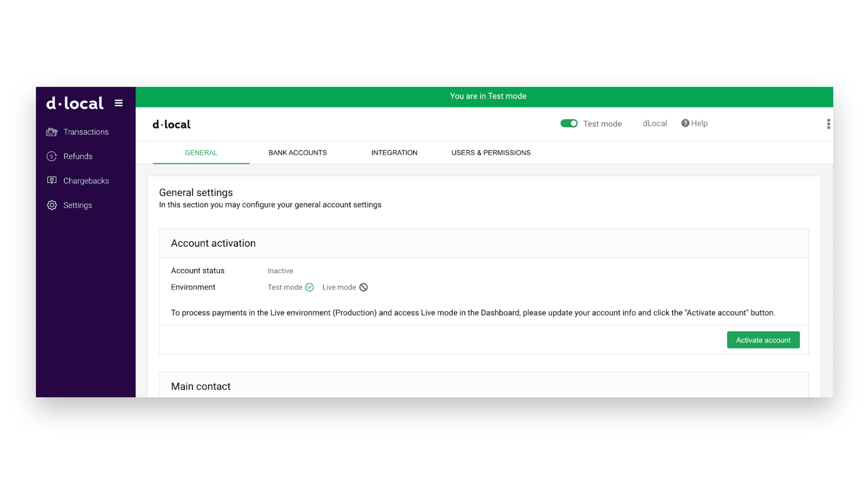868x483 pixels.
Task: Open the Bank Accounts tab
Action: tap(298, 153)
